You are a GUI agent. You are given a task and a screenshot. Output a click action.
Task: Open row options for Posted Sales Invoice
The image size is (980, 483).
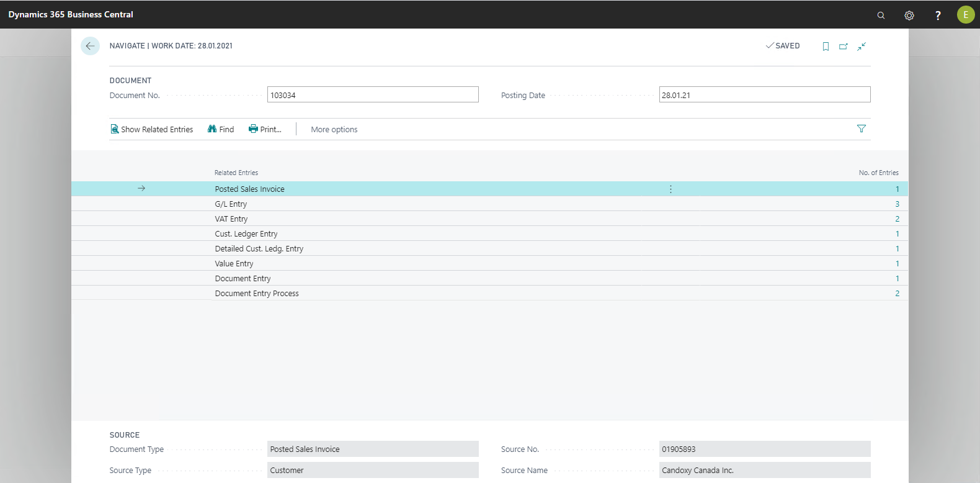670,189
